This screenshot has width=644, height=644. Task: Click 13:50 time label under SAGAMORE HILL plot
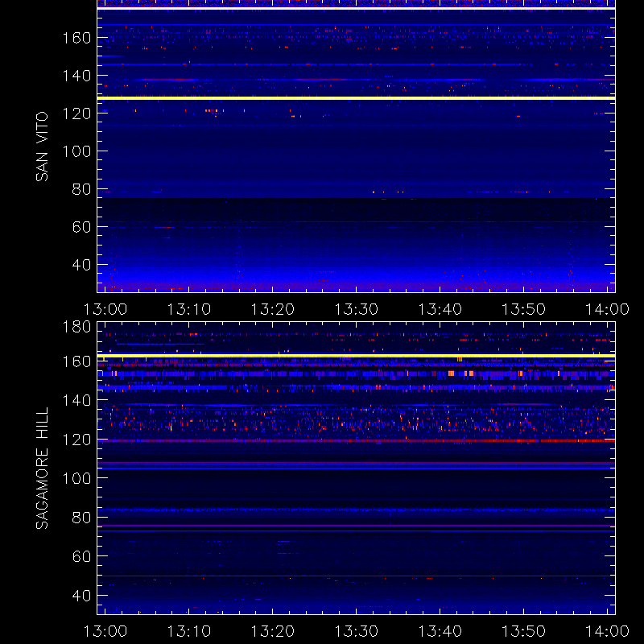click(524, 631)
